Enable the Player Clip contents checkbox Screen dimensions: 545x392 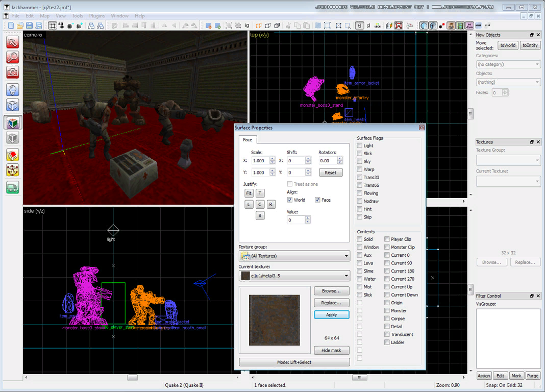387,239
